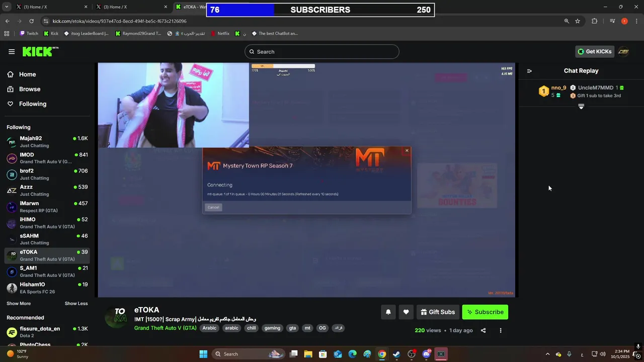Open iMarwn channel in Following
Viewport: 644px width, 362px height.
(x=47, y=207)
